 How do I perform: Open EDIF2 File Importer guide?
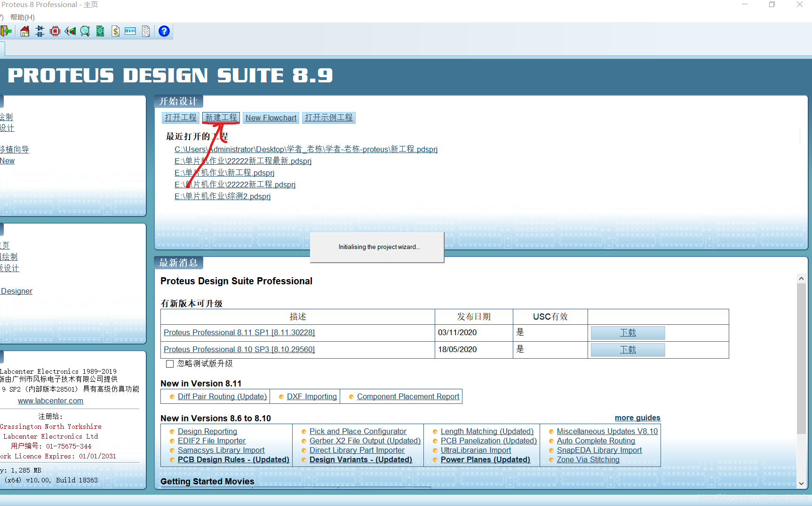pos(212,441)
